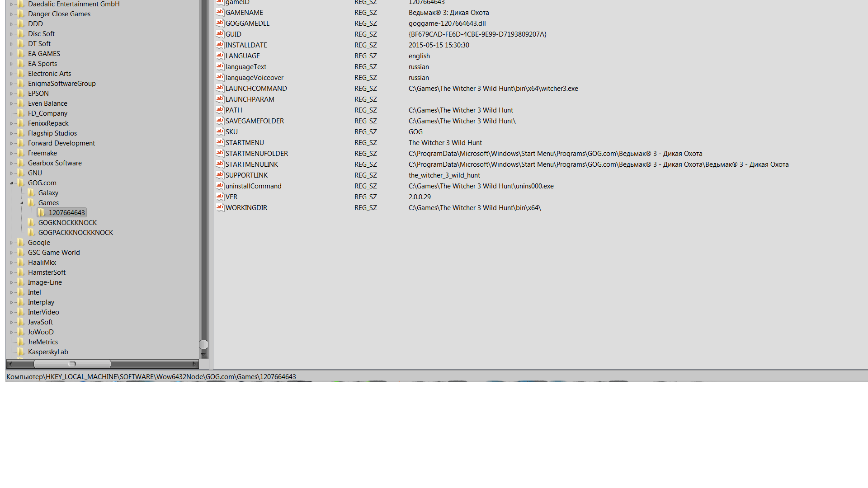Click the tree horizontal scrollbar thumb
This screenshot has height=488, width=868.
click(x=72, y=364)
